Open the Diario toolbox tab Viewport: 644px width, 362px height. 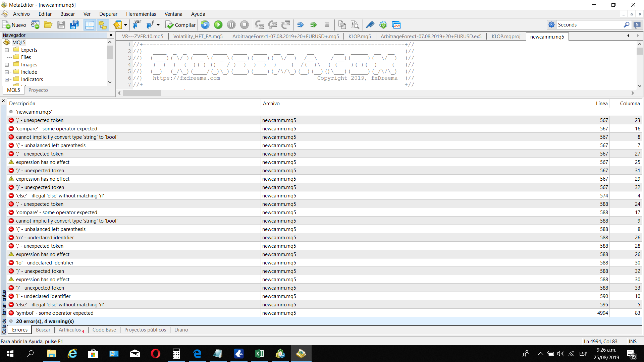181,330
